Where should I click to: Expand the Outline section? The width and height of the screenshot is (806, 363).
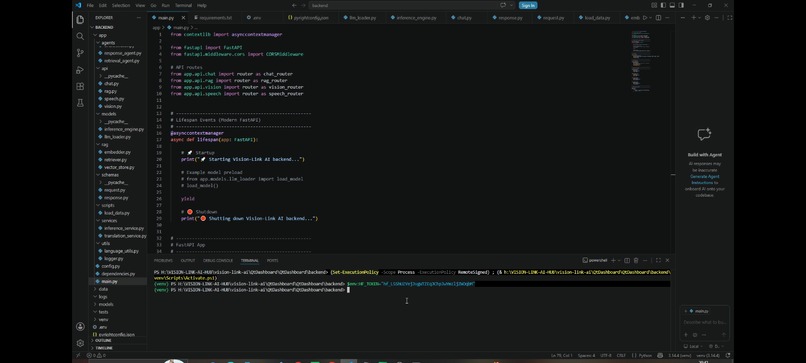click(x=118, y=340)
